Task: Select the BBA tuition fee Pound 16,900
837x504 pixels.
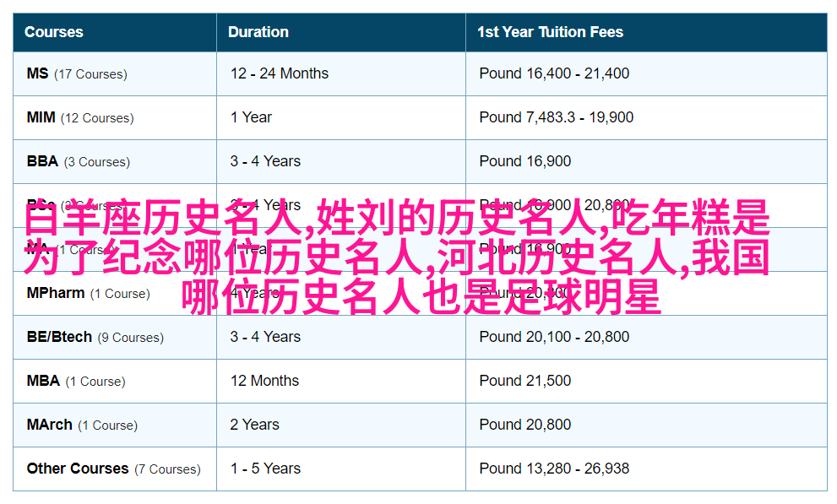Action: (x=524, y=161)
